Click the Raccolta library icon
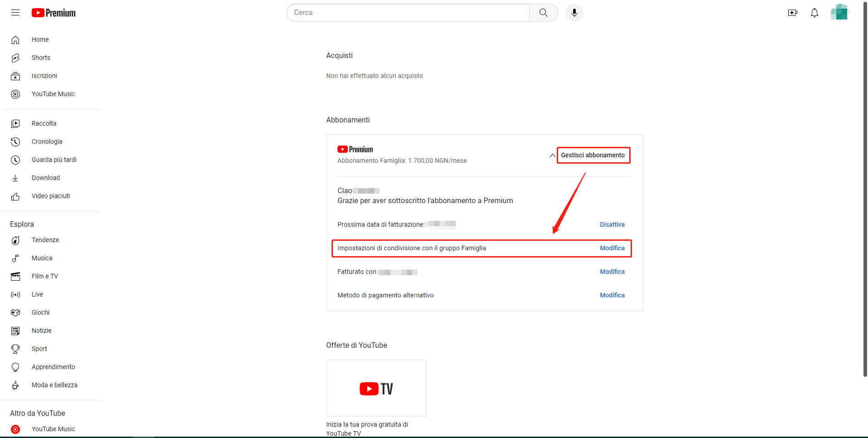This screenshot has width=868, height=438. (x=15, y=124)
